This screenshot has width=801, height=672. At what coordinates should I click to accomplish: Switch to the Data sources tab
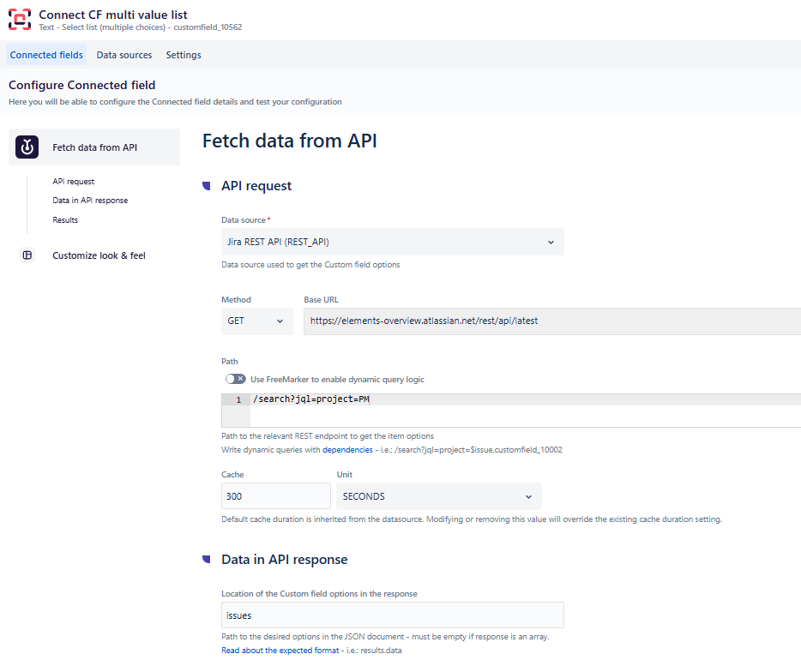[x=123, y=54]
